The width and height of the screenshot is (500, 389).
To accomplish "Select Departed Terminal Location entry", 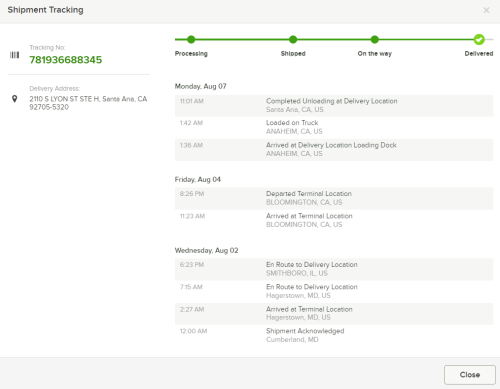I will [x=334, y=198].
